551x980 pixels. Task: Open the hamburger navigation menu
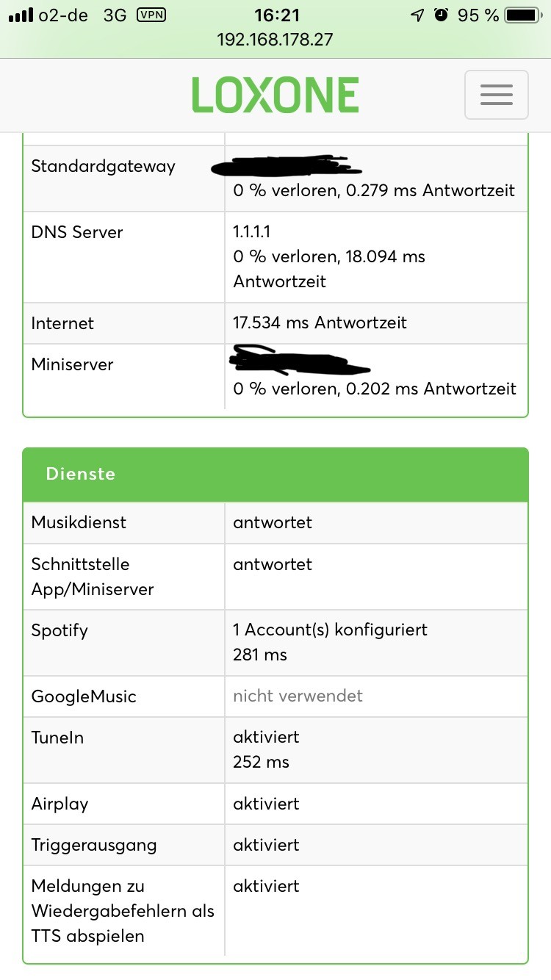click(496, 95)
